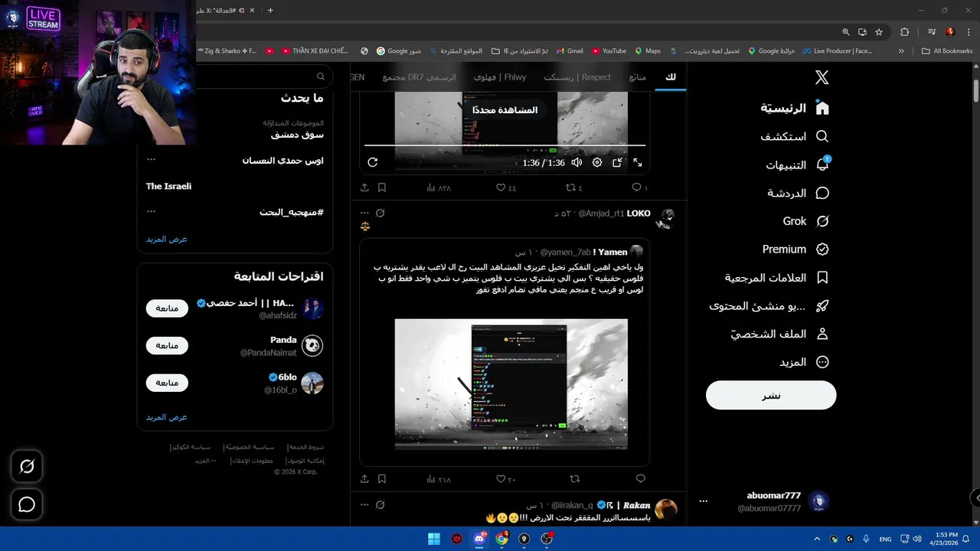This screenshot has width=980, height=551.
Task: Show hidden bookmarks chevron
Action: 901,51
